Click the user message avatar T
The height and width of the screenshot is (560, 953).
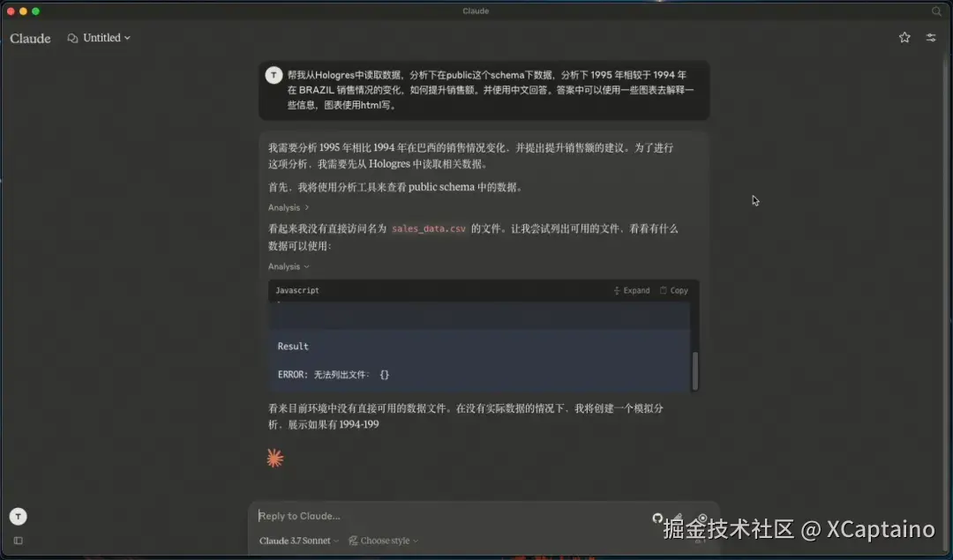[274, 75]
